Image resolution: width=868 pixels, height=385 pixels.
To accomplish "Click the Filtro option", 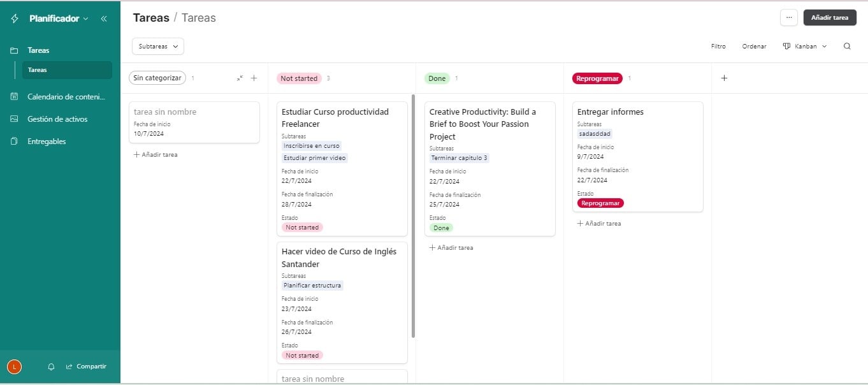I will 718,46.
